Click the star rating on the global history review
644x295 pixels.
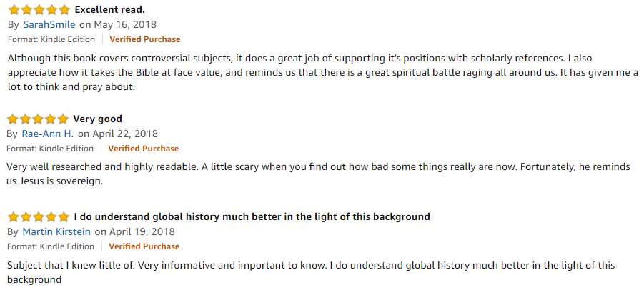38,216
